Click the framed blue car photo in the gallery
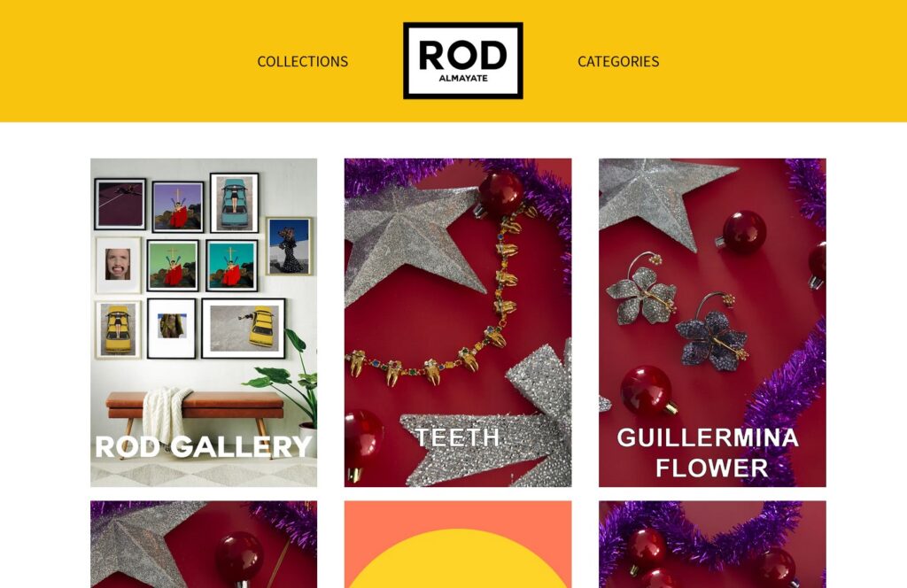 [234, 203]
